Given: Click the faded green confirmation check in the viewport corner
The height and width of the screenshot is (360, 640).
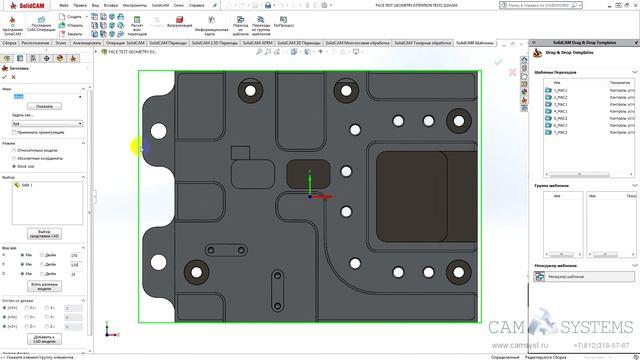Looking at the screenshot, I should [498, 62].
